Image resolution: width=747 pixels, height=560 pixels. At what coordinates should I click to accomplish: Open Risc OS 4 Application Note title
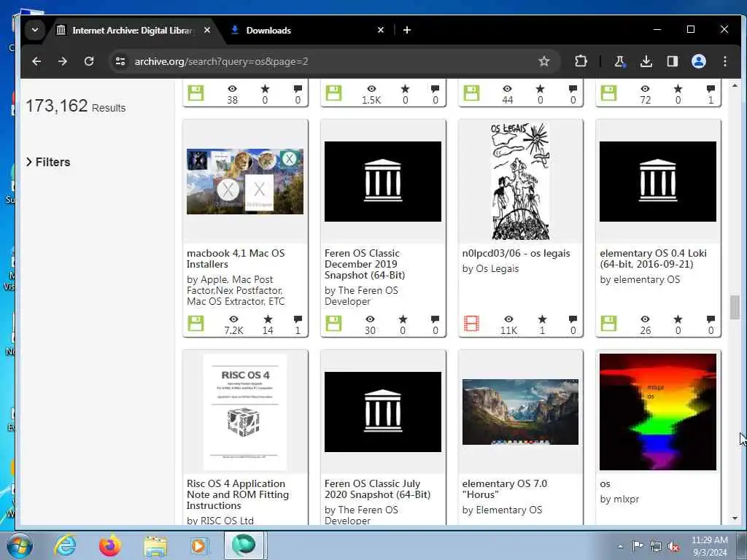238,494
